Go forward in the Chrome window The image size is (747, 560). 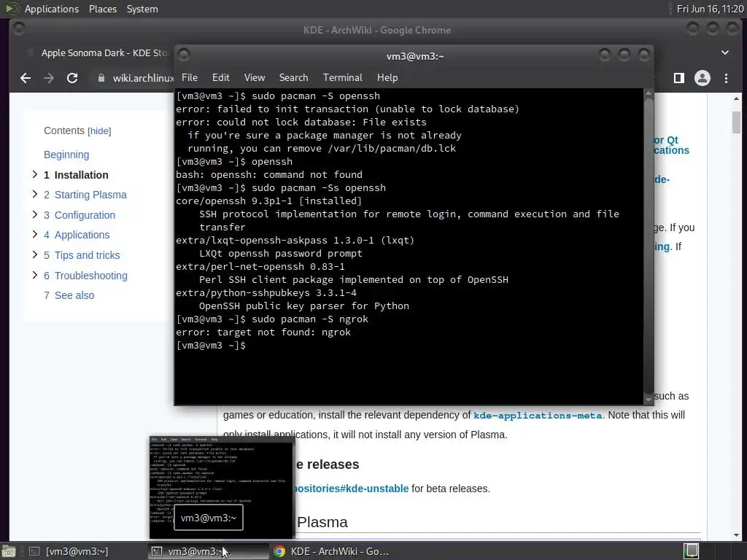(x=49, y=78)
